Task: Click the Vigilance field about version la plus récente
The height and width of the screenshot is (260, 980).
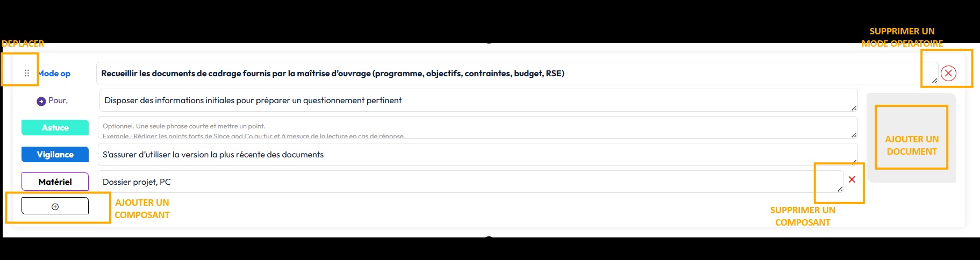Action: point(477,154)
